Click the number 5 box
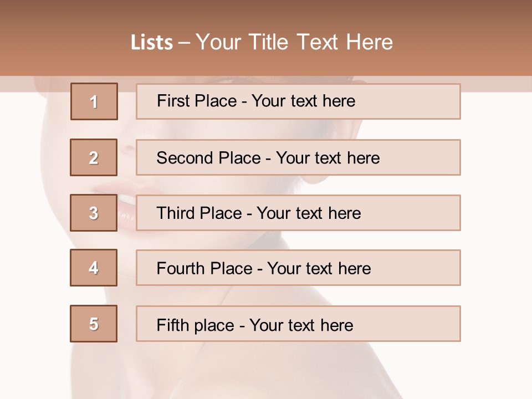This screenshot has height=399, width=532. click(x=94, y=324)
